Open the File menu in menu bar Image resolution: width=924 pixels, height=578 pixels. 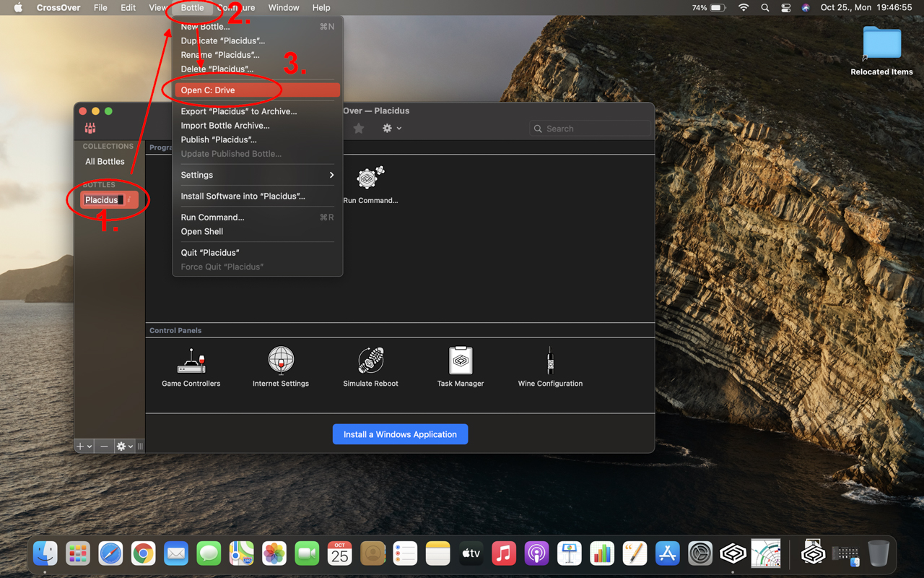tap(100, 8)
